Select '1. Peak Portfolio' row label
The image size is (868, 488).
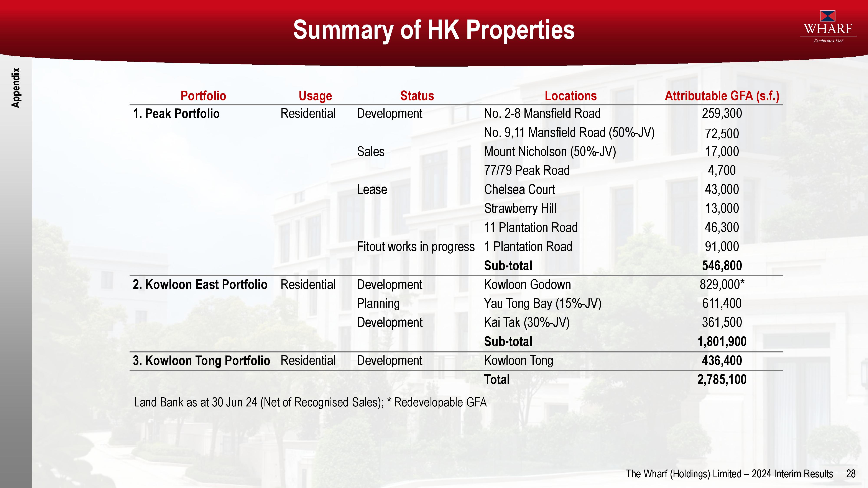[176, 114]
